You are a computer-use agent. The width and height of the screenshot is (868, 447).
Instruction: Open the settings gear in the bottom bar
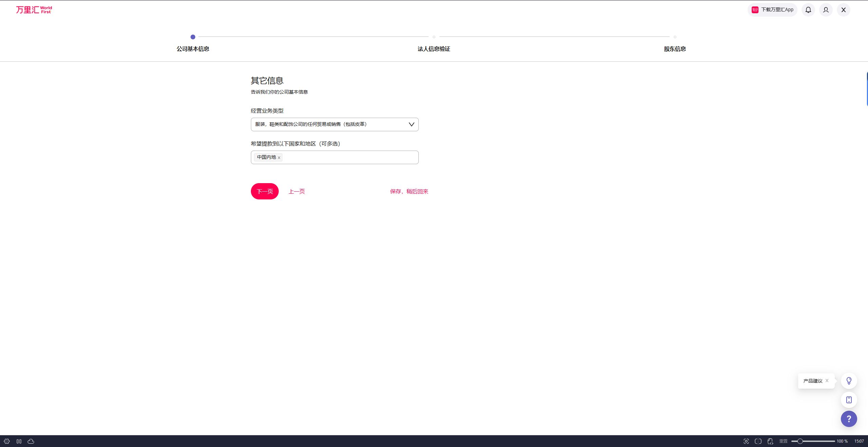point(7,441)
